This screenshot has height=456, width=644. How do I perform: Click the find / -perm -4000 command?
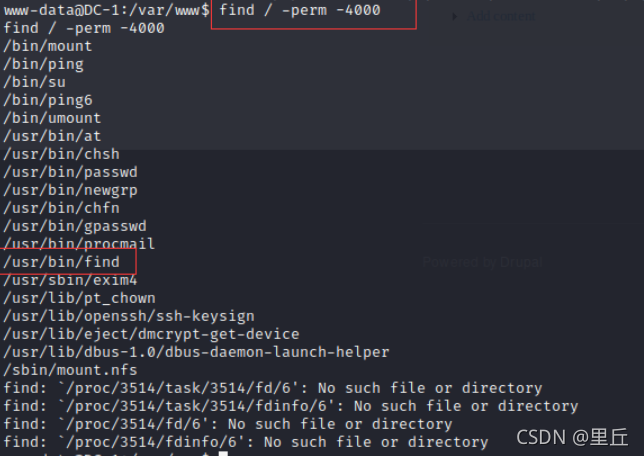click(300, 10)
